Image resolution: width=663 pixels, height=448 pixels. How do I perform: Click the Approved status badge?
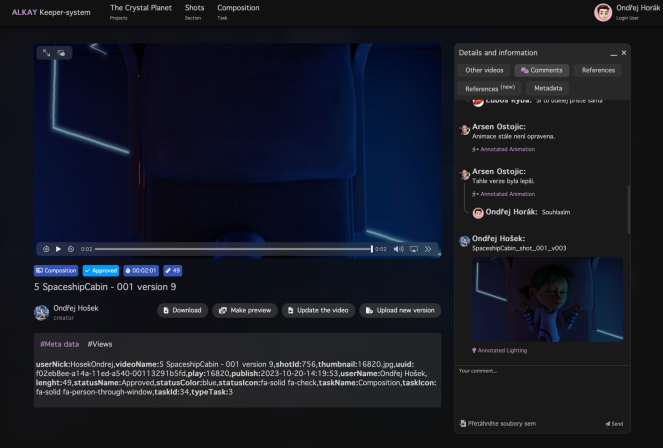coord(101,270)
